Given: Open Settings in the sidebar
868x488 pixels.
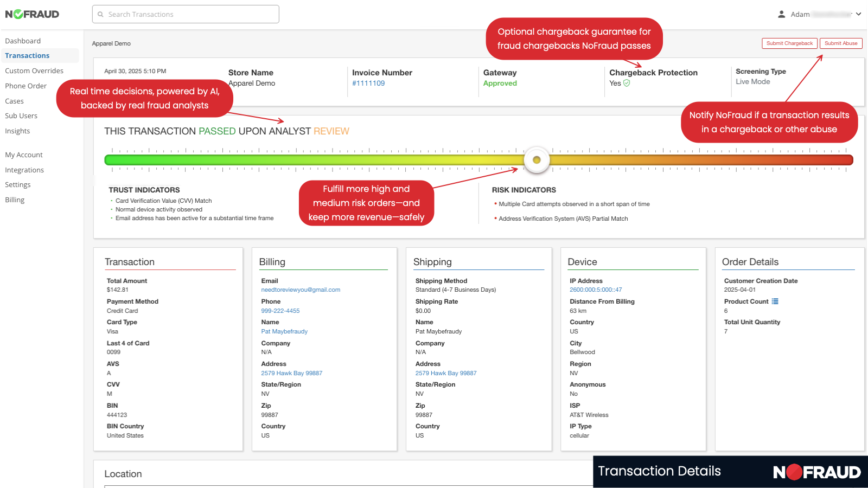Looking at the screenshot, I should tap(18, 184).
